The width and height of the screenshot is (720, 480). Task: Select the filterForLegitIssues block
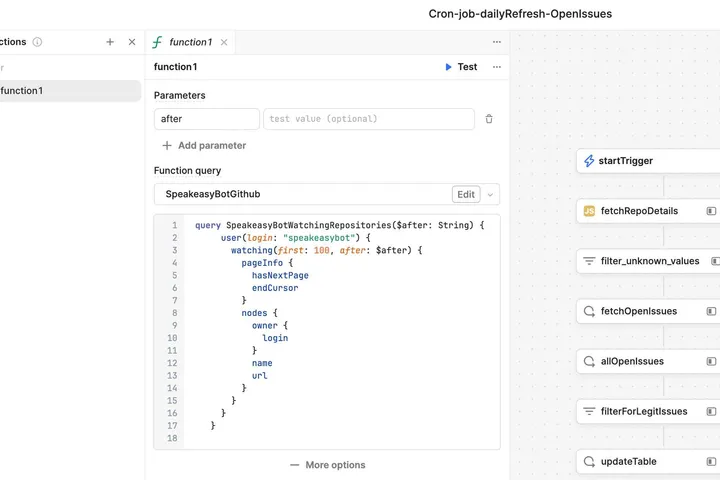tap(648, 411)
